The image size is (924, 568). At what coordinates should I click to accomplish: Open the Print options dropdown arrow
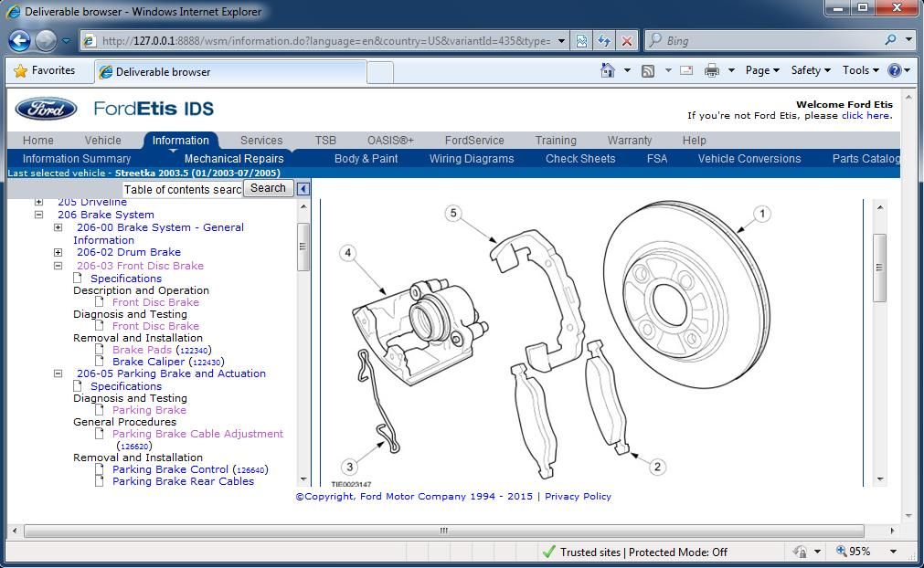coord(731,70)
